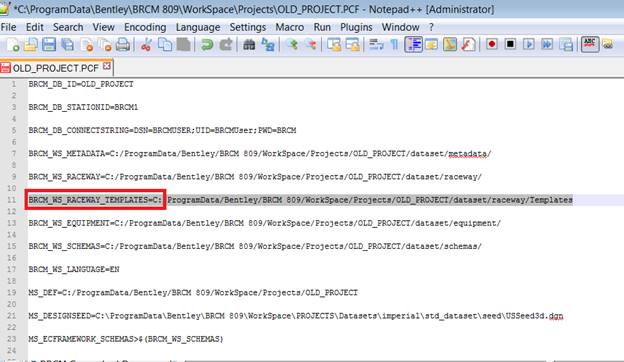624x362 pixels.
Task: Open the Encoding menu
Action: [x=145, y=27]
